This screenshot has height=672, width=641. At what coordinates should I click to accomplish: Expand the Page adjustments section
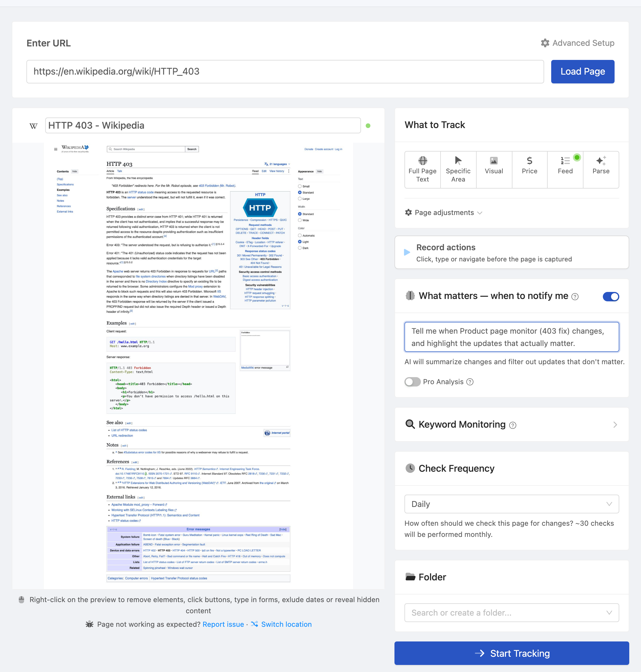pos(443,213)
